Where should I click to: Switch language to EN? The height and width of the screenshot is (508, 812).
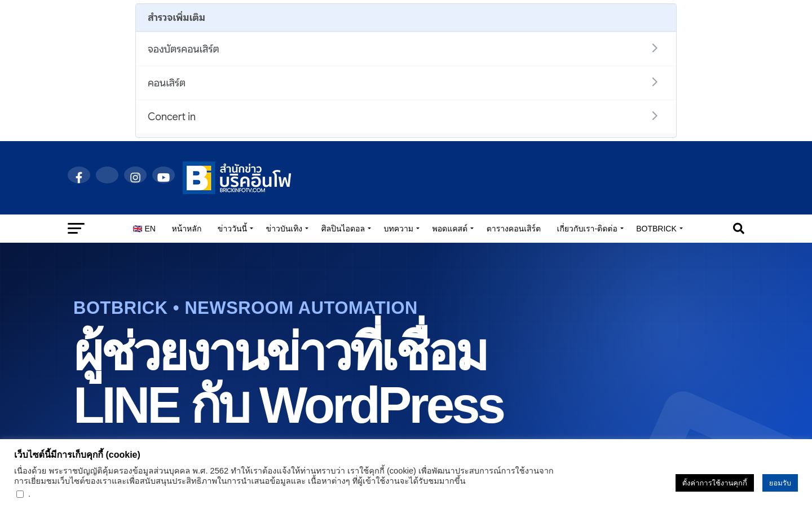tap(144, 229)
